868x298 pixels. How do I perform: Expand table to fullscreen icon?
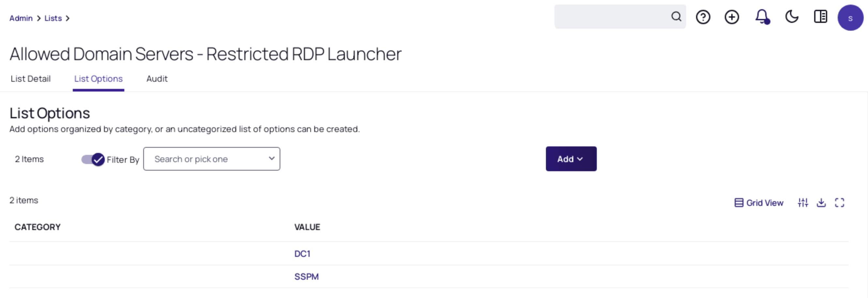tap(839, 203)
